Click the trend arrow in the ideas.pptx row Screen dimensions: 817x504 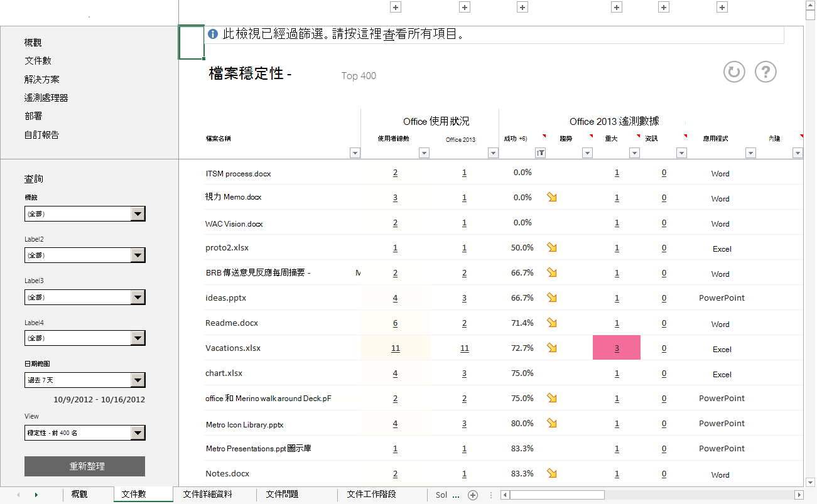tap(552, 298)
